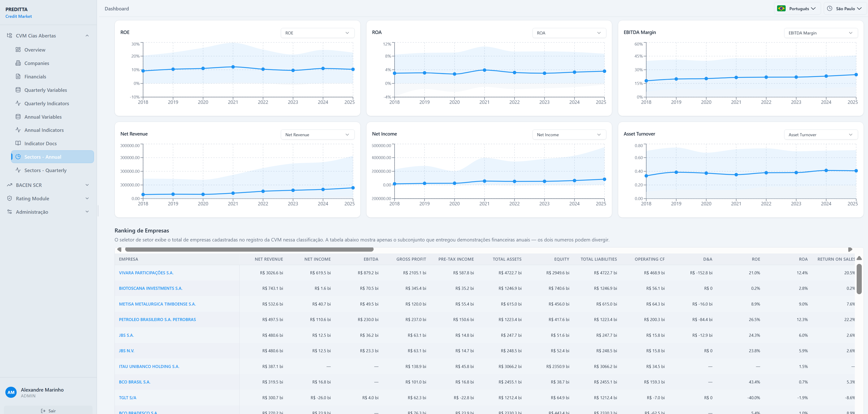
Task: Open VIVARA PARTICIPAÇÕES S.A. company link
Action: click(146, 273)
